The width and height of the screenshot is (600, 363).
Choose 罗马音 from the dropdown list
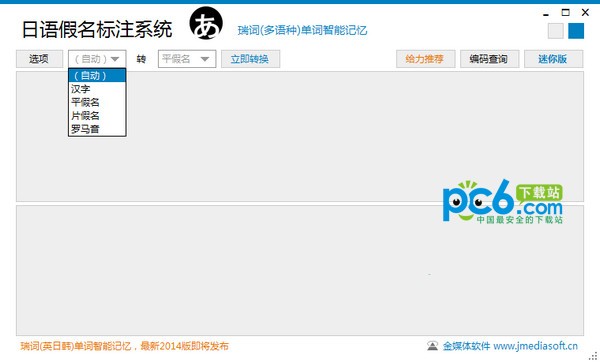97,129
